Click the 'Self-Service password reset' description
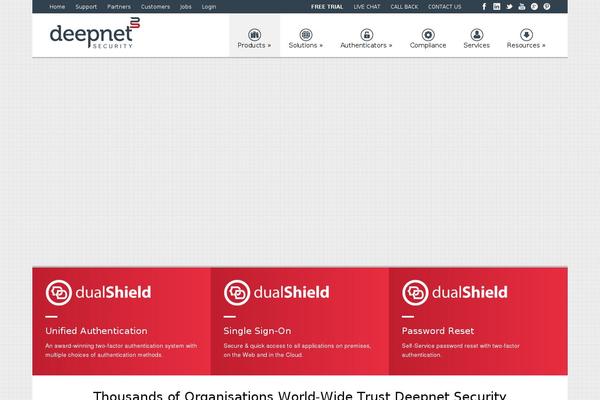Screen dimensions: 600x400 click(461, 350)
